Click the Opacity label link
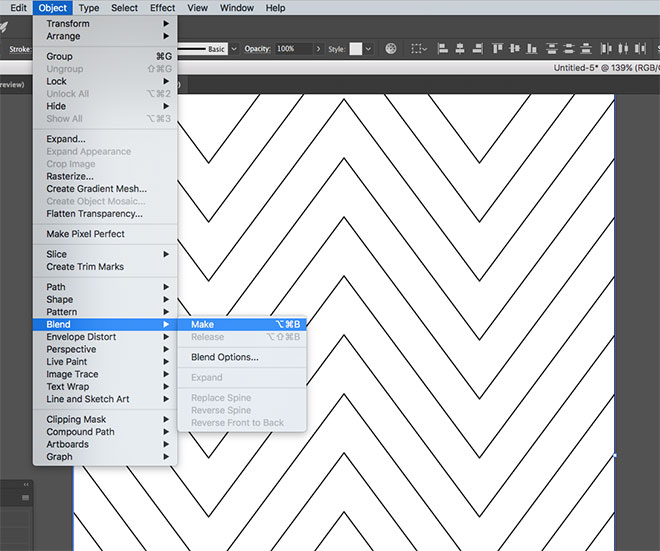Image resolution: width=660 pixels, height=551 pixels. click(x=257, y=48)
